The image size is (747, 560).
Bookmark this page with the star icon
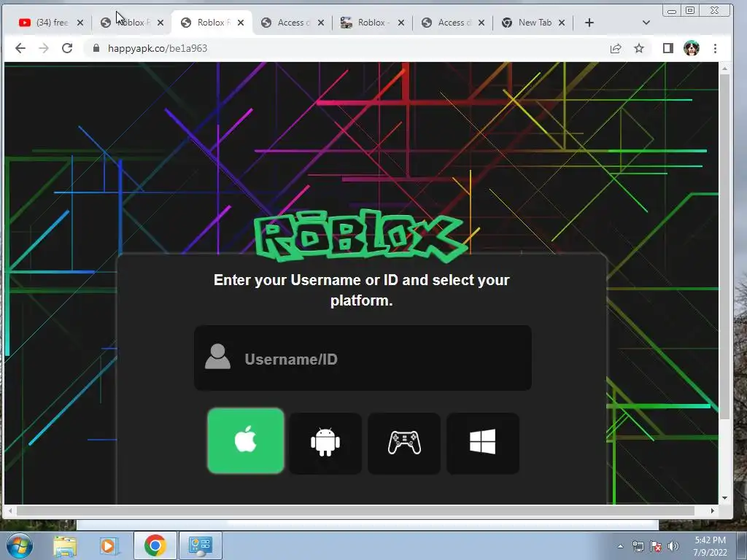pos(639,48)
